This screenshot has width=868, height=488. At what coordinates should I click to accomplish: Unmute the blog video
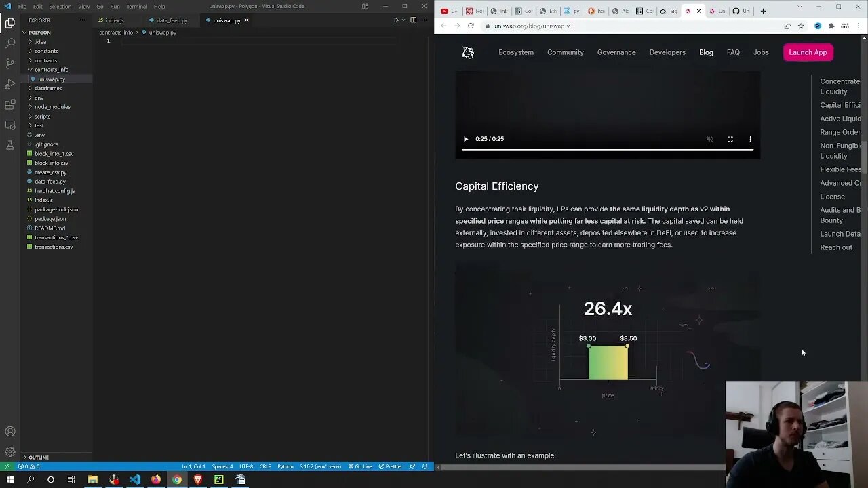pyautogui.click(x=710, y=139)
